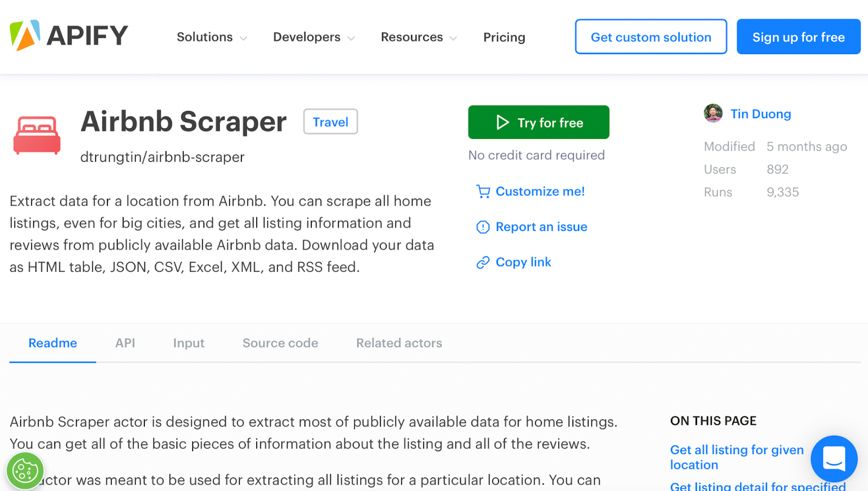Open Tin Duong's avatar picture
This screenshot has width=868, height=491.
click(x=713, y=113)
